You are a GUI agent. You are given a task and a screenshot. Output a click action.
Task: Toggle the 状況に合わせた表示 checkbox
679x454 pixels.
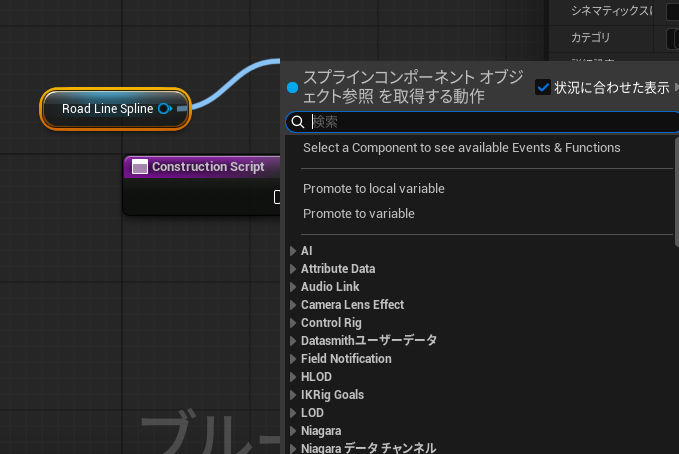[x=543, y=87]
